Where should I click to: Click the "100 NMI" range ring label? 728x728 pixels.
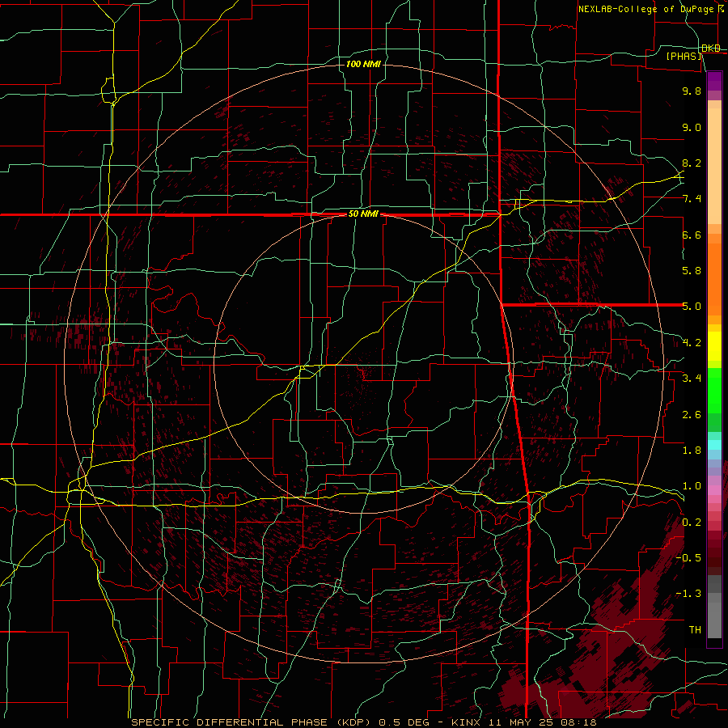(x=363, y=64)
